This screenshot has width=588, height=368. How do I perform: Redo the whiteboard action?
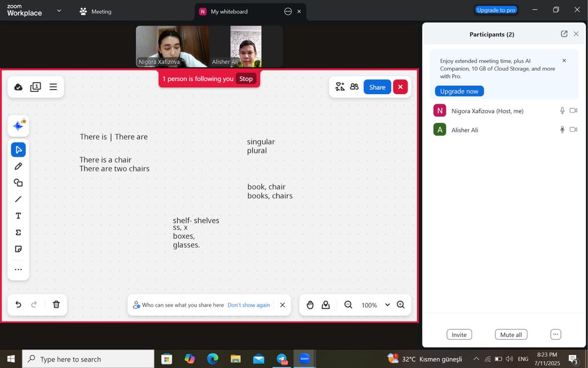tap(34, 304)
